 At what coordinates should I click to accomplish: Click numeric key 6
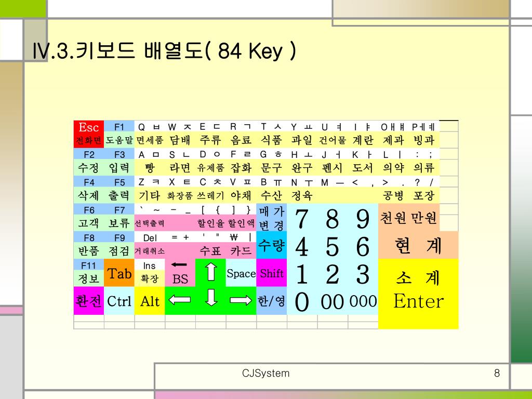click(363, 245)
